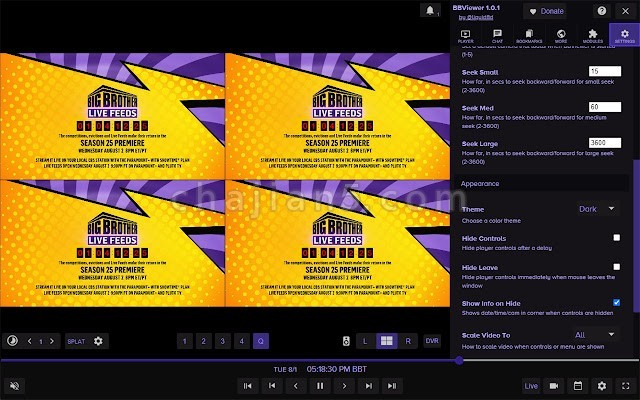Open the calendar date picker icon
640x400 pixels.
[x=578, y=386]
